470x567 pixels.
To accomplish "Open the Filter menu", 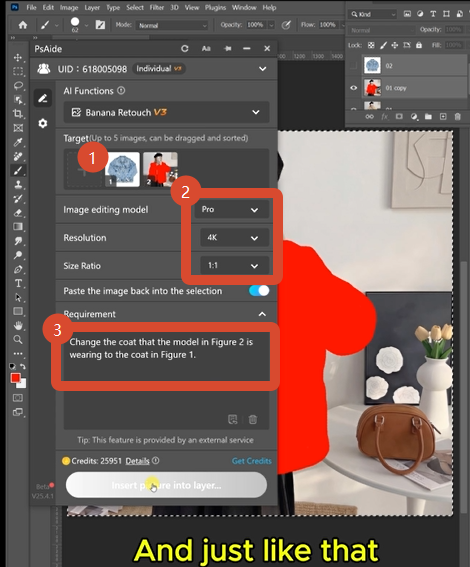I will (157, 8).
